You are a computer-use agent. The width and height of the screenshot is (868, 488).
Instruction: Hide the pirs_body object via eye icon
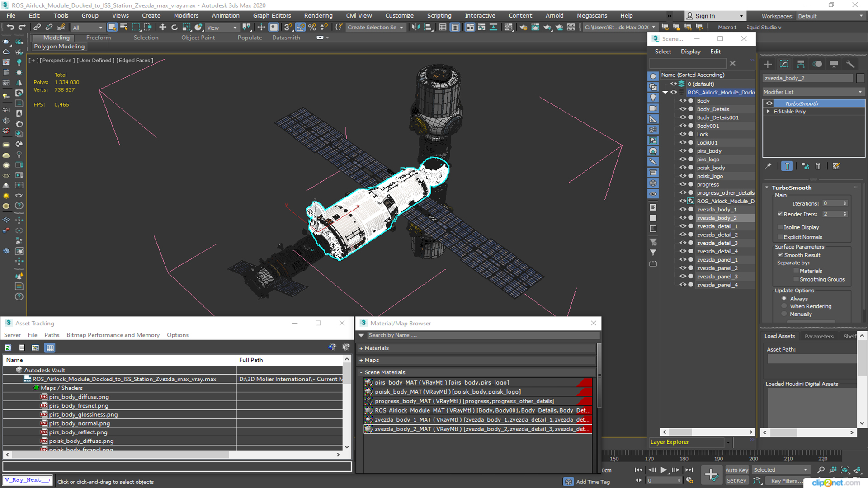click(x=683, y=151)
